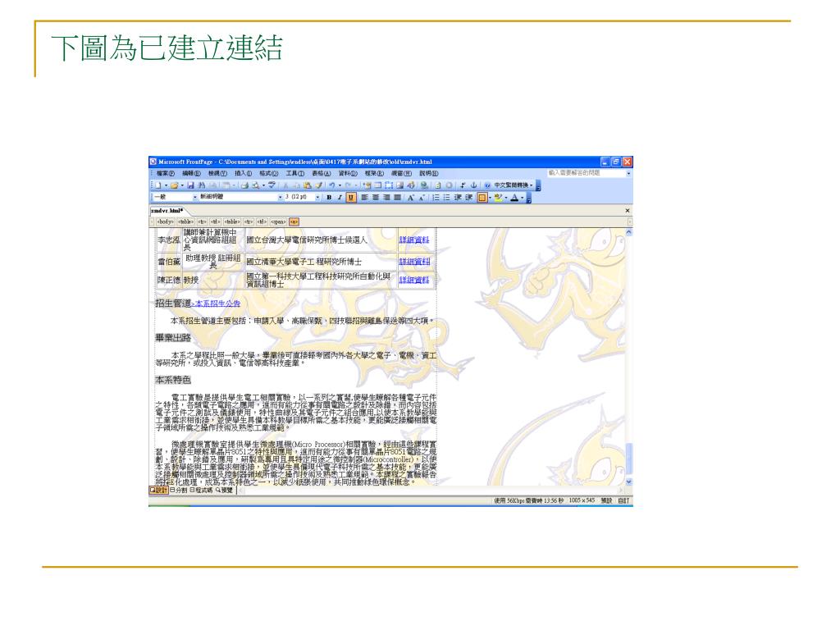Click the Increase Indent icon
The width and height of the screenshot is (840, 630).
click(468, 197)
